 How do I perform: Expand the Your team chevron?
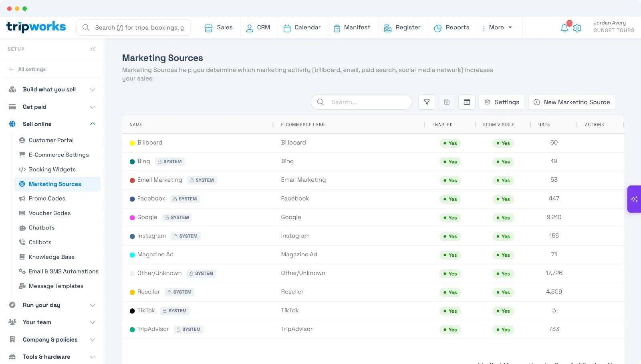point(93,322)
